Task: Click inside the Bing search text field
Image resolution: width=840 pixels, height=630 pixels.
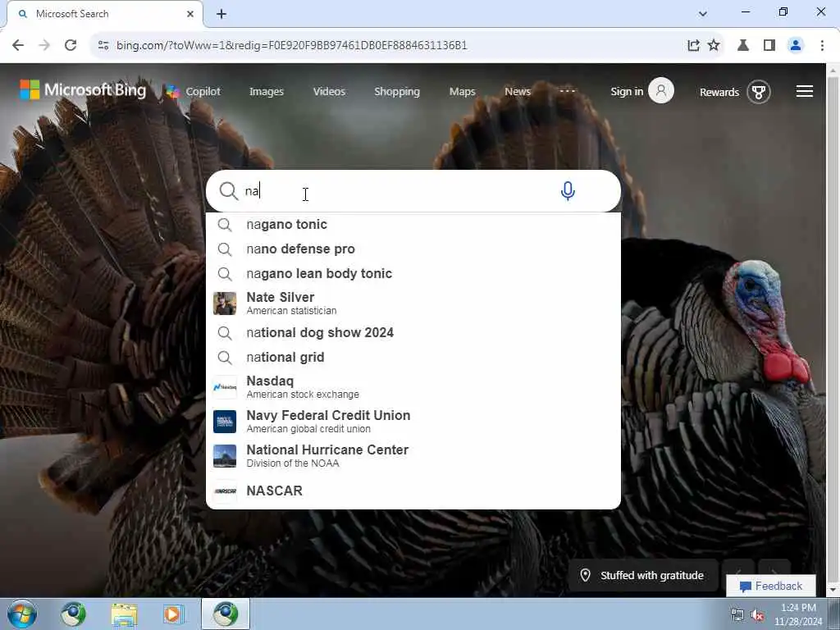Action: pyautogui.click(x=396, y=191)
